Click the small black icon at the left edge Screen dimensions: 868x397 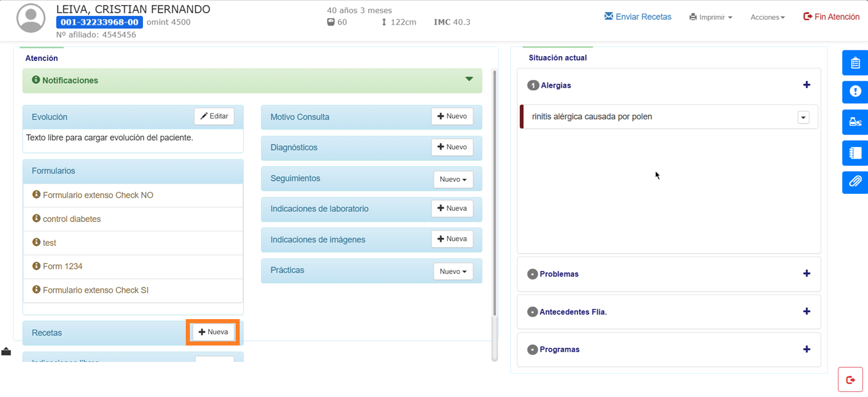6,351
